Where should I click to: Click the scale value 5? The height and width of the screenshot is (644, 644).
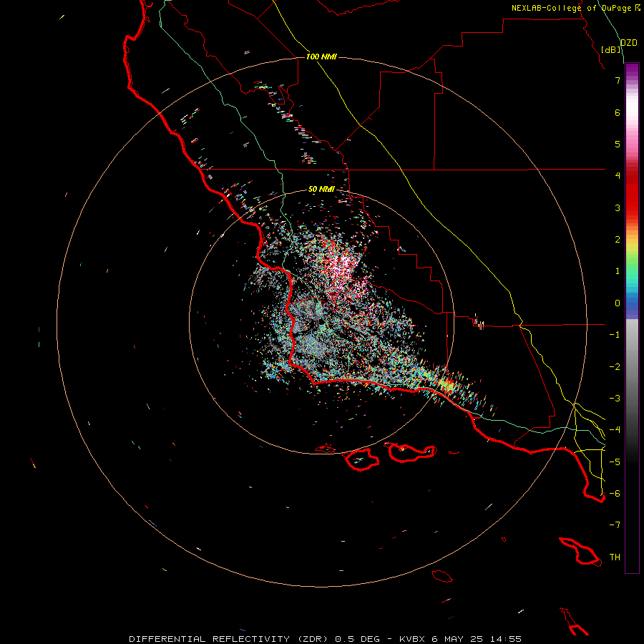(x=618, y=144)
